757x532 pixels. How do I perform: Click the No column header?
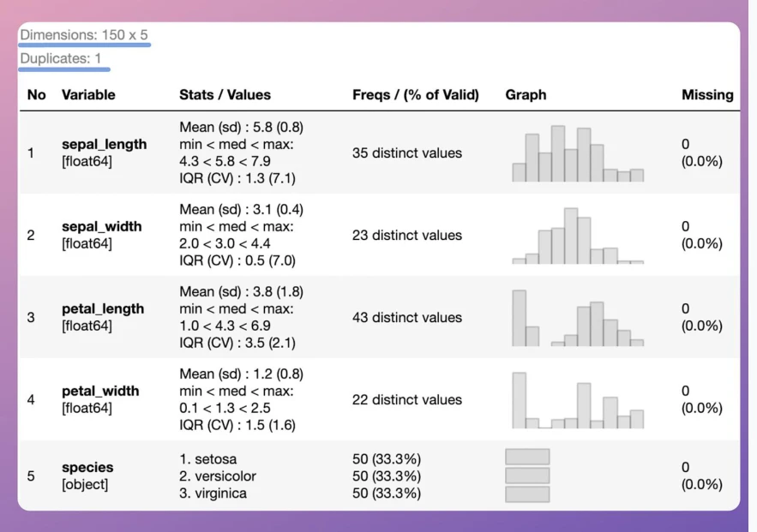[37, 94]
